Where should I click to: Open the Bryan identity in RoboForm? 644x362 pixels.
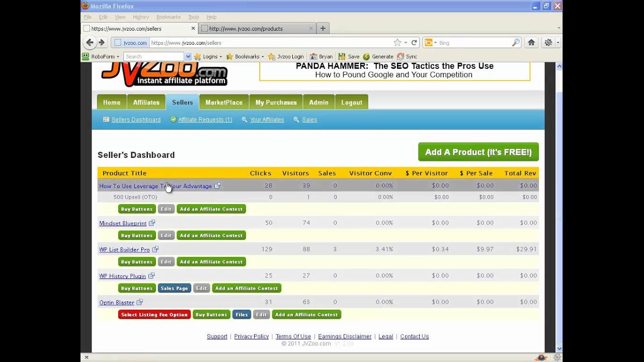point(321,56)
